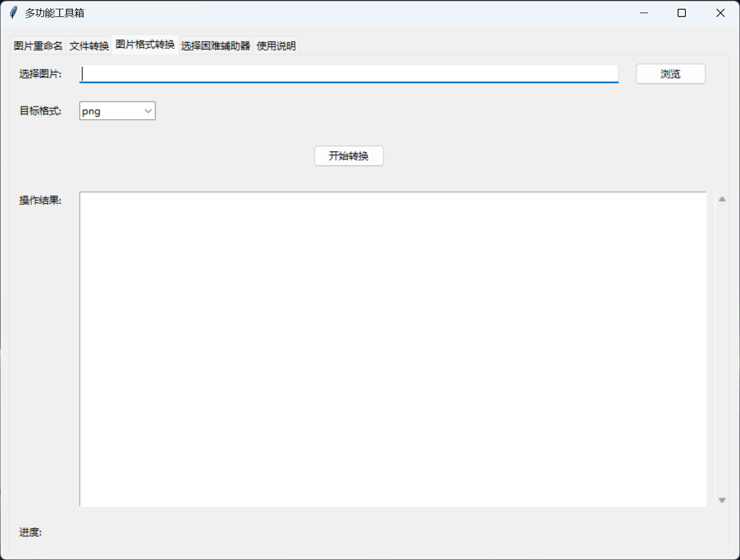Click the scrollbar down arrow
The image size is (740, 560).
point(722,500)
